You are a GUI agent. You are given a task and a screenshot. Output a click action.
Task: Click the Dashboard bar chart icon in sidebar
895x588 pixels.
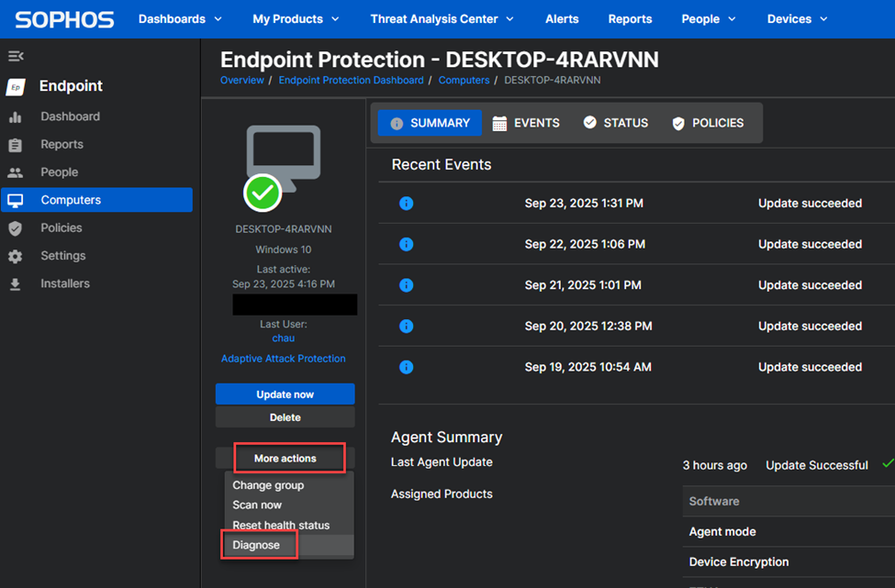(15, 117)
